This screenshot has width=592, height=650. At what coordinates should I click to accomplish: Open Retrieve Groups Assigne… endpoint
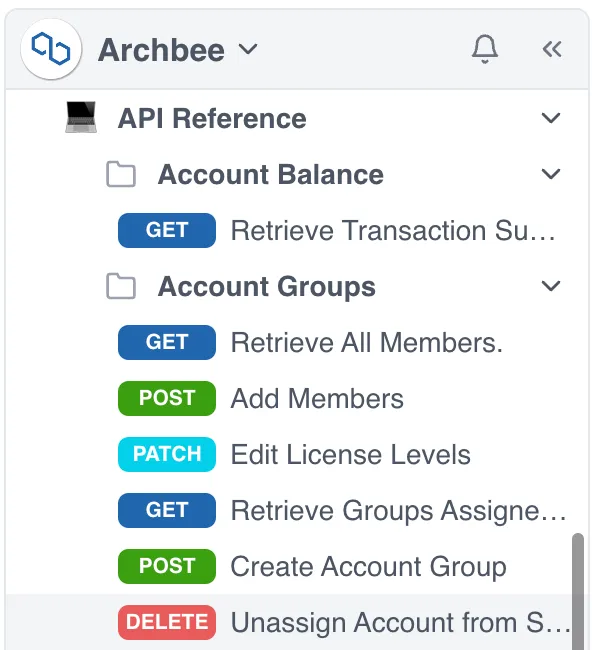click(398, 510)
